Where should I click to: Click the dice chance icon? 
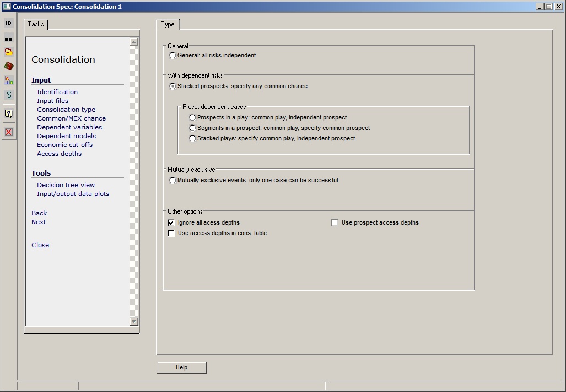click(9, 66)
